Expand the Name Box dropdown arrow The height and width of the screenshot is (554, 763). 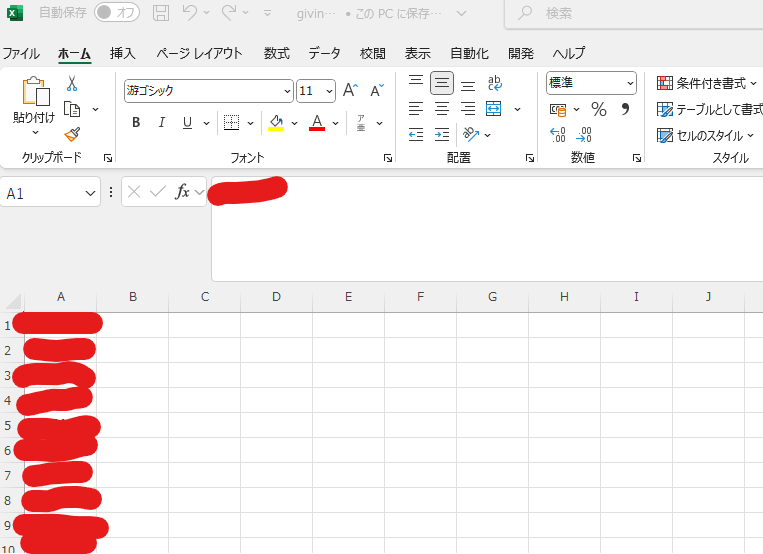tap(91, 193)
